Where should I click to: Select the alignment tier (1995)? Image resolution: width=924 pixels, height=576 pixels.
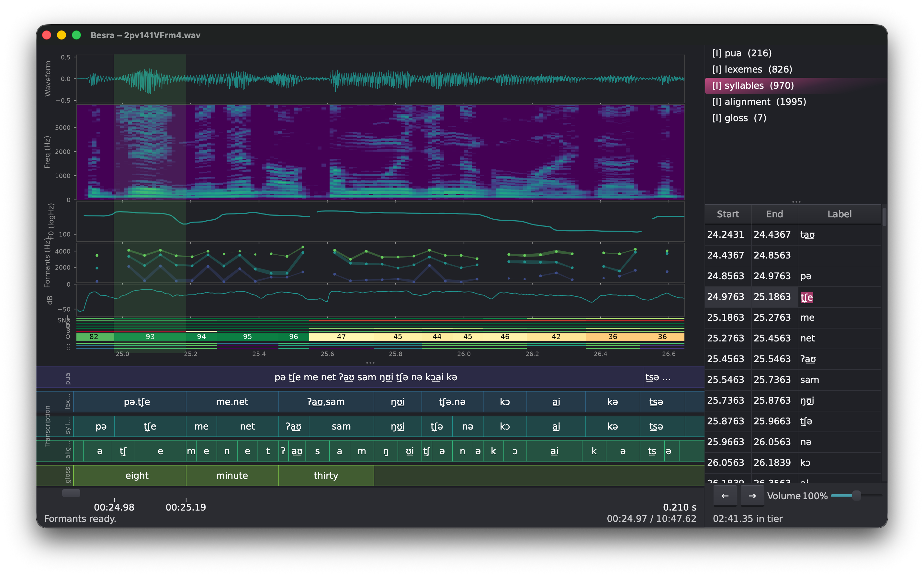[796, 102]
